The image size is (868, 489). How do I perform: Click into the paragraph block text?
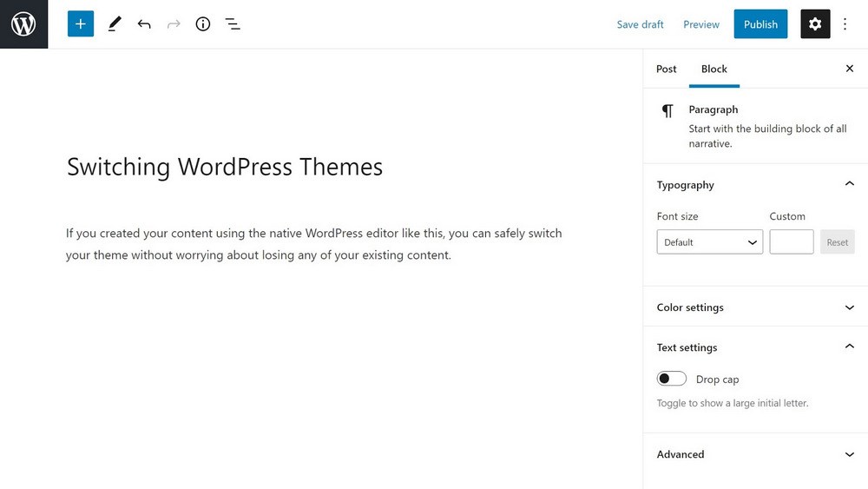pyautogui.click(x=314, y=244)
